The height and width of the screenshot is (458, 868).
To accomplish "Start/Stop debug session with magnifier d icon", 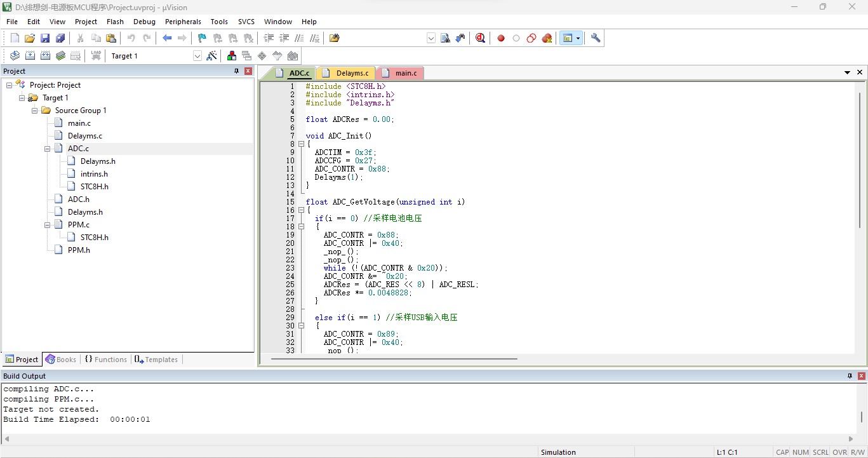I will click(x=481, y=38).
